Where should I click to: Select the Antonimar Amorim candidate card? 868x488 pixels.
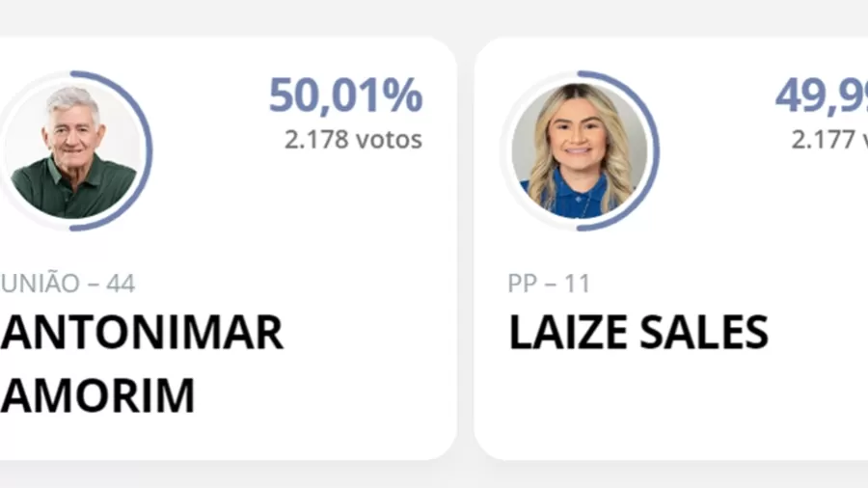(x=228, y=248)
